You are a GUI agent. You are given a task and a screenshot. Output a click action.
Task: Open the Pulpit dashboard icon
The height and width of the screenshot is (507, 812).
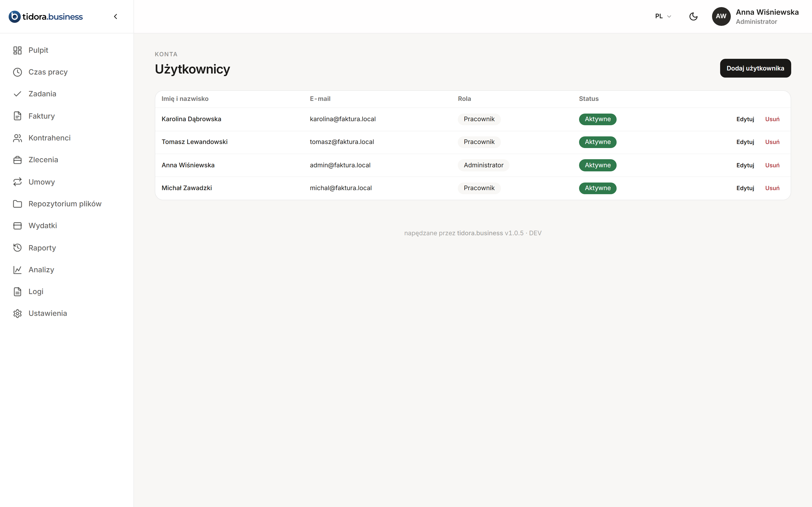pos(18,50)
